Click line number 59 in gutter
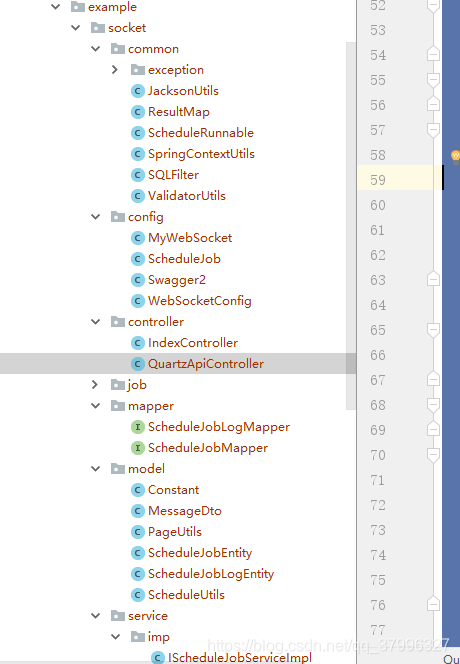 (x=378, y=180)
